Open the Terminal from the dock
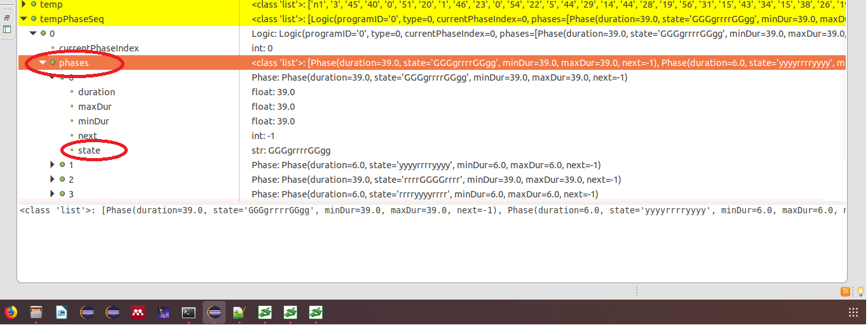Screen dimensions: 868x325 (x=189, y=312)
